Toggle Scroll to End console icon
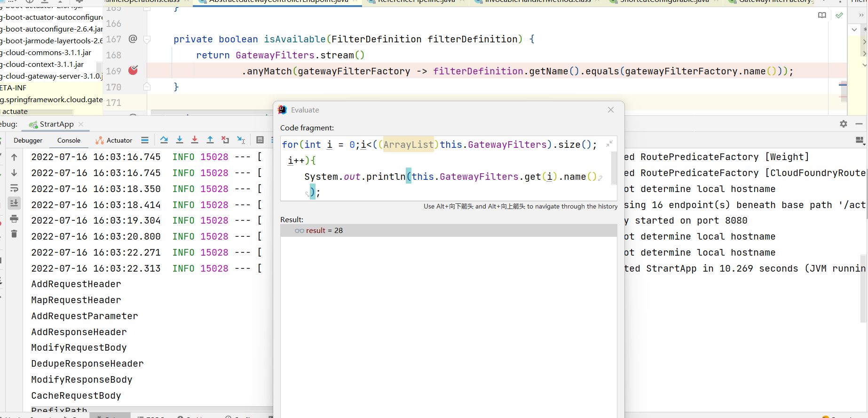The image size is (868, 418). (14, 203)
